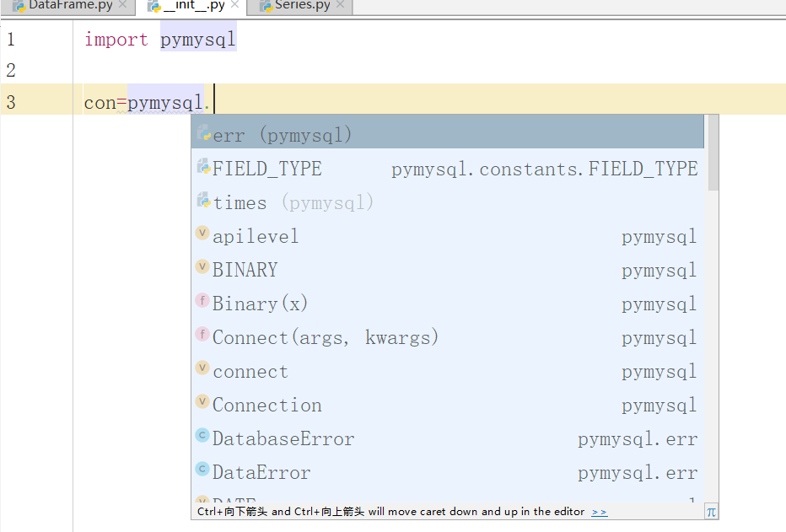This screenshot has height=532, width=786.
Task: Click the class icon beside DatabaseError
Action: tap(202, 438)
